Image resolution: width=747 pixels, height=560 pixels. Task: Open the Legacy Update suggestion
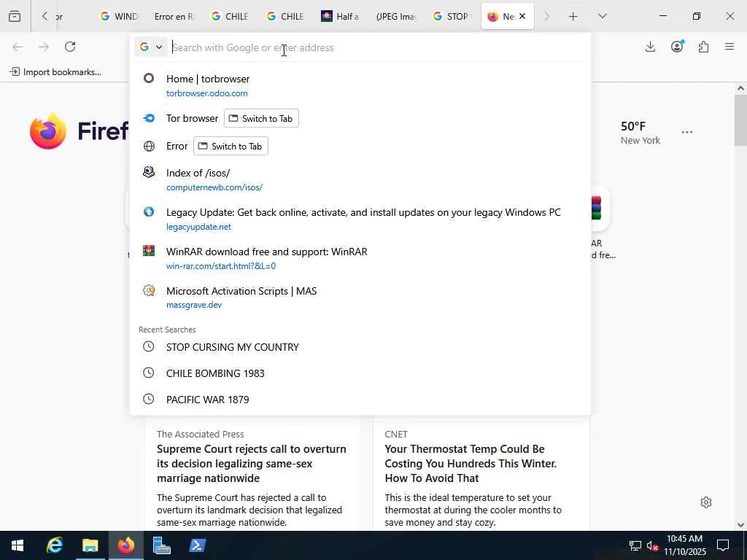point(360,219)
